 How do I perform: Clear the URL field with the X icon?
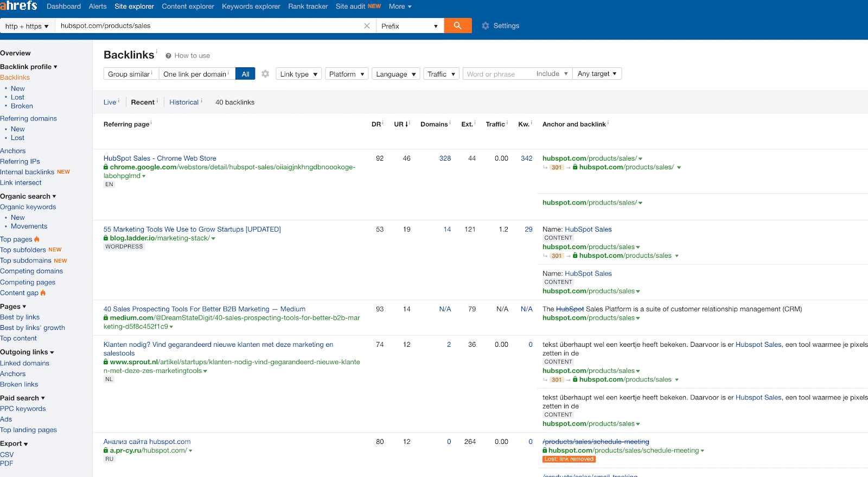(x=367, y=26)
